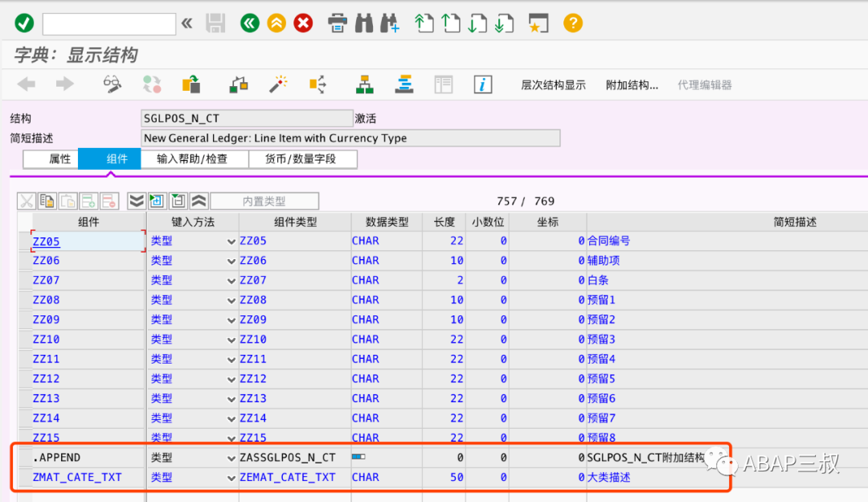This screenshot has height=502, width=868.
Task: Open typing method dropdown for ZZ06
Action: 231,261
